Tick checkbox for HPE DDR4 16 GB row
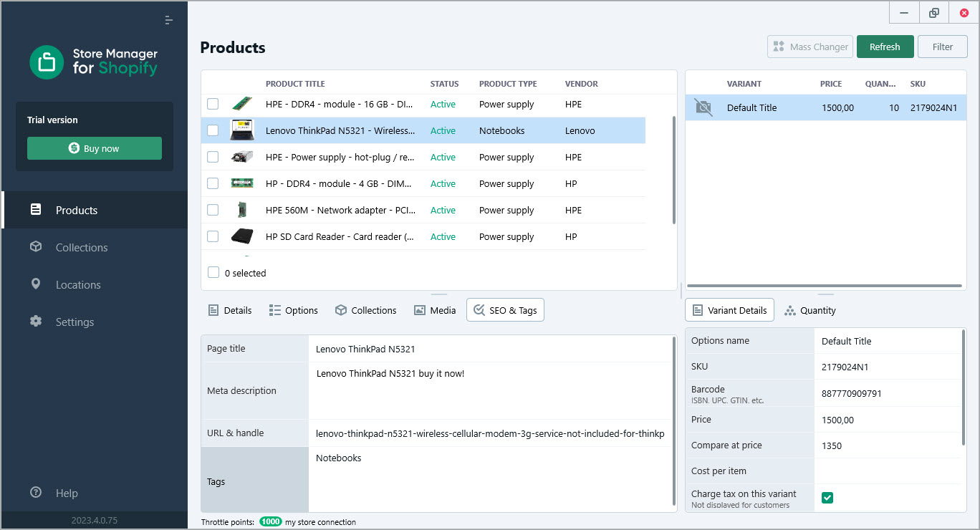Viewport: 980px width, 530px height. [x=213, y=104]
